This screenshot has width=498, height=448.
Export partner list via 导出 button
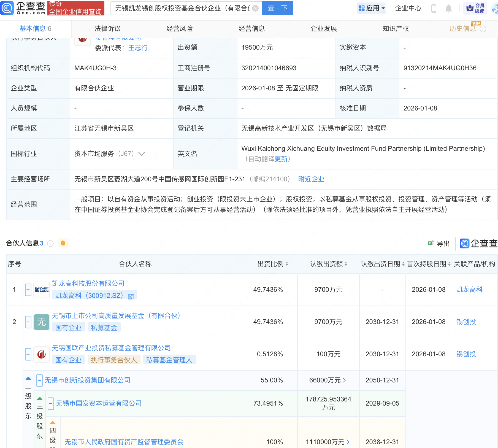click(439, 244)
